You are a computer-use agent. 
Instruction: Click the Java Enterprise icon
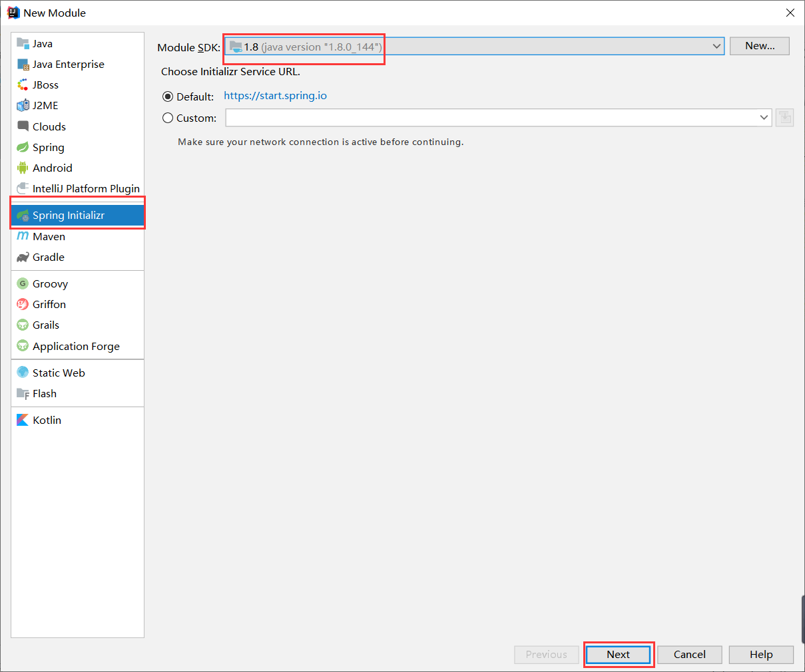[x=23, y=65]
